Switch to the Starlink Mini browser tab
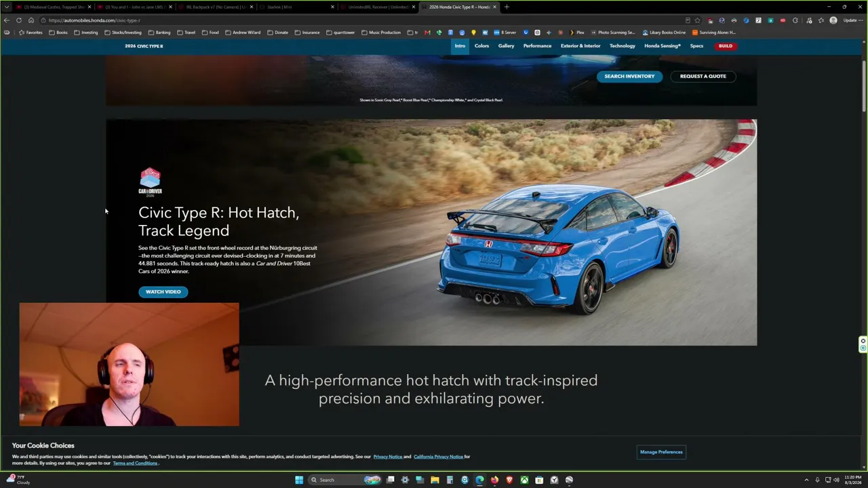Viewport: 868px width, 488px height. point(295,7)
